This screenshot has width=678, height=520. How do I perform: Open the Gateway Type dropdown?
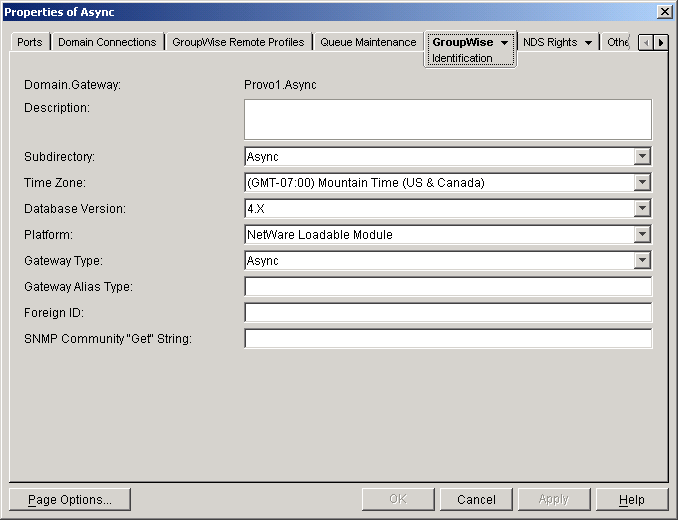coord(643,260)
